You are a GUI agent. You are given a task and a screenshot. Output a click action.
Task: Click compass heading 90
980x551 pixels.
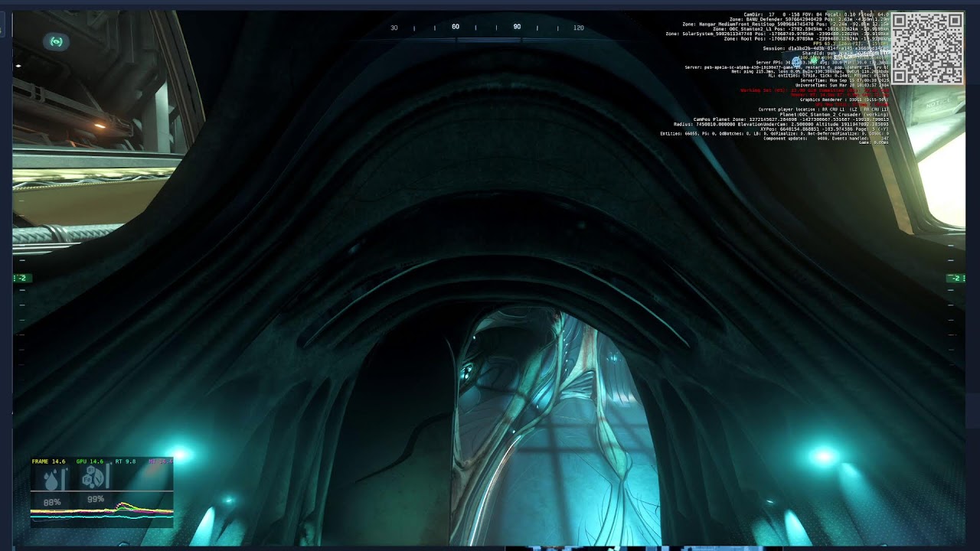[517, 27]
